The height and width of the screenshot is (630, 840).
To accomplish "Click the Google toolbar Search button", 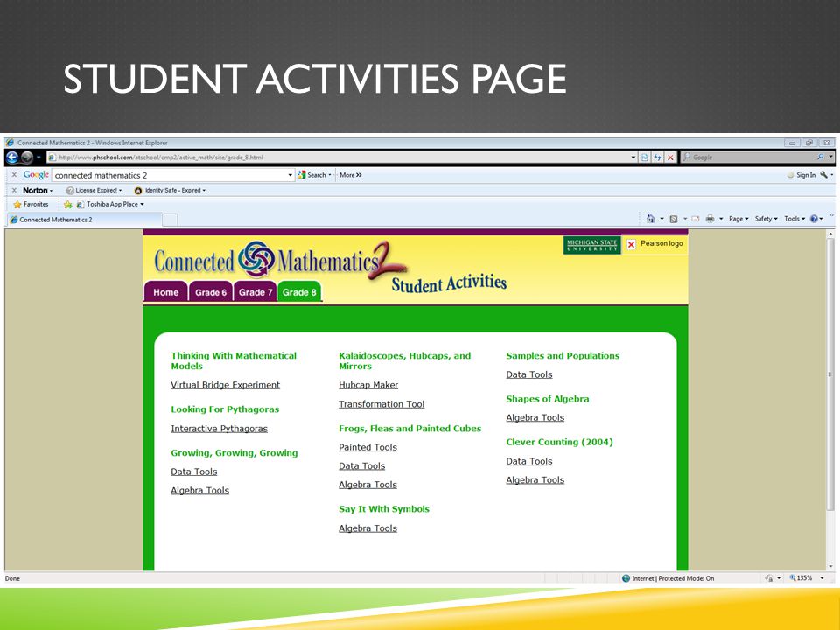I will pos(314,175).
